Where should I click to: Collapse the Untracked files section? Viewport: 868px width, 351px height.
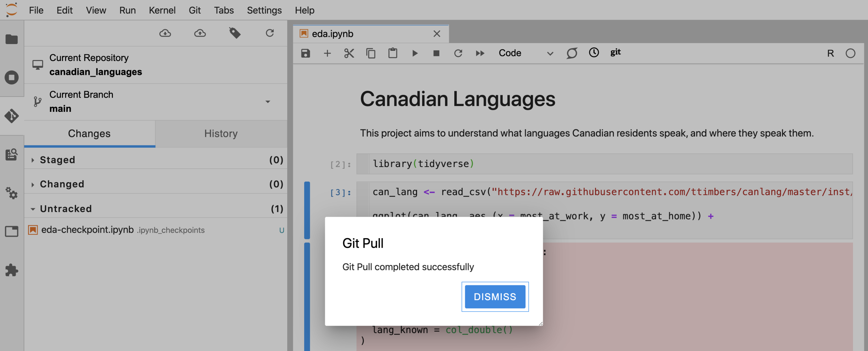(33, 209)
